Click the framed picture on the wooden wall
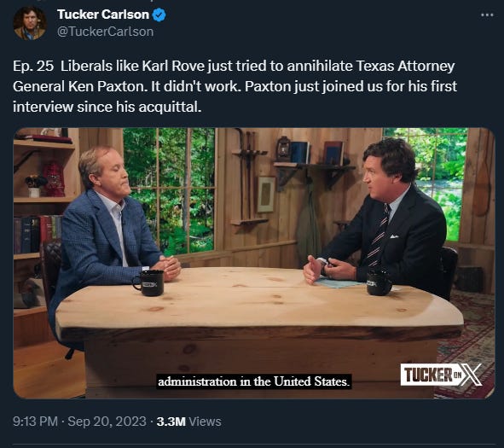This screenshot has width=504, height=448. (x=266, y=195)
